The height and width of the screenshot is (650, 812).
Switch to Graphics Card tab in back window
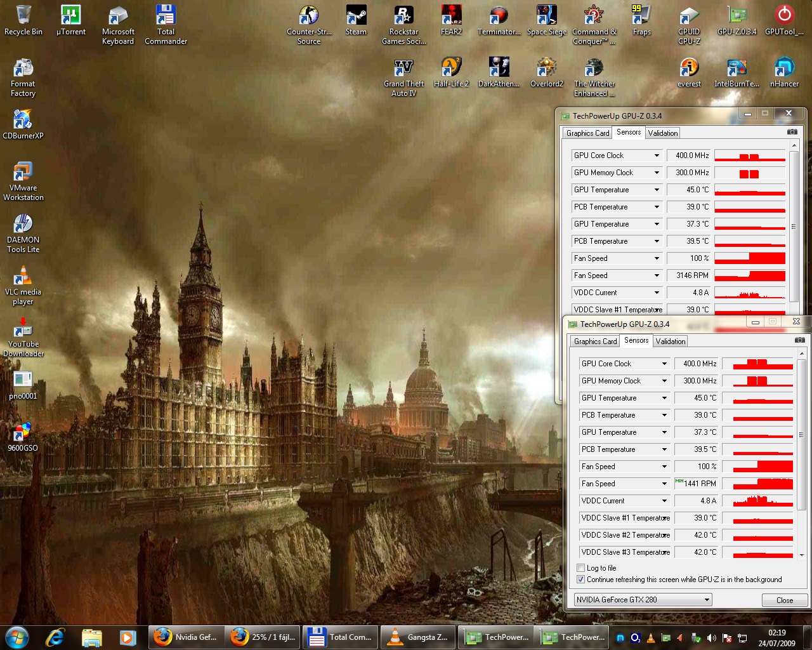click(587, 133)
